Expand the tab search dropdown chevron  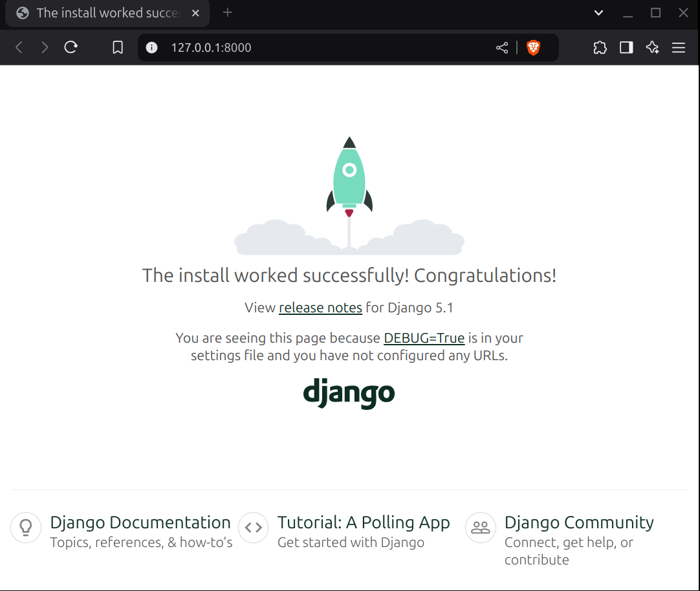point(598,13)
